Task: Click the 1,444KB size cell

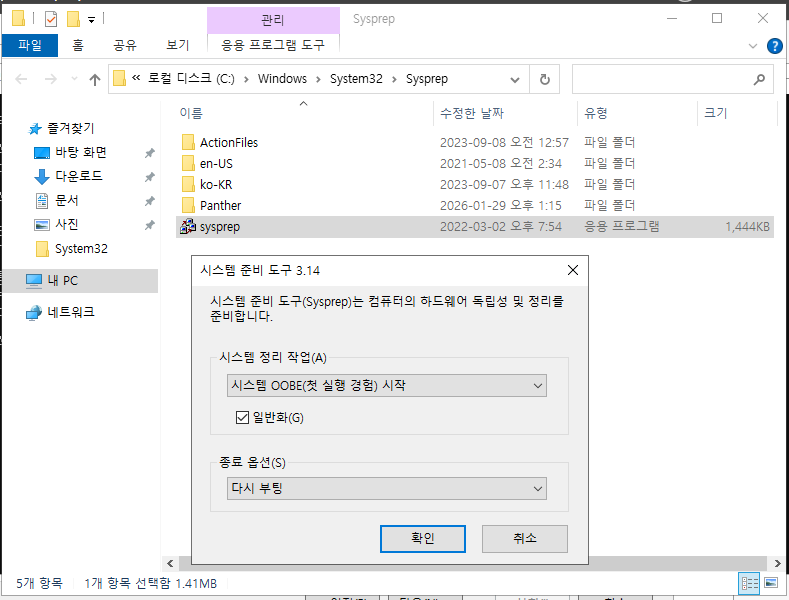Action: [747, 227]
